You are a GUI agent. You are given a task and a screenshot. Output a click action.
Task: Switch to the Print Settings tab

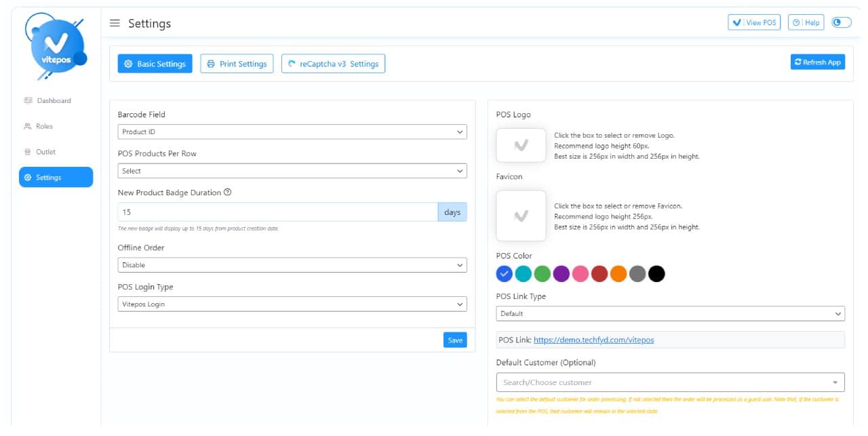(x=237, y=63)
